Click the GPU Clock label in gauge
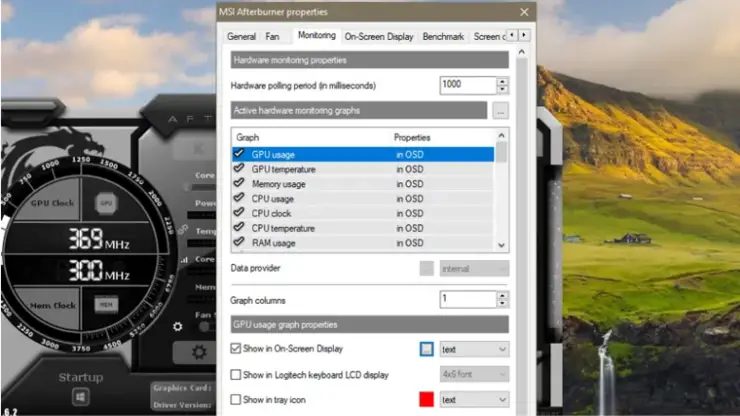 52,203
